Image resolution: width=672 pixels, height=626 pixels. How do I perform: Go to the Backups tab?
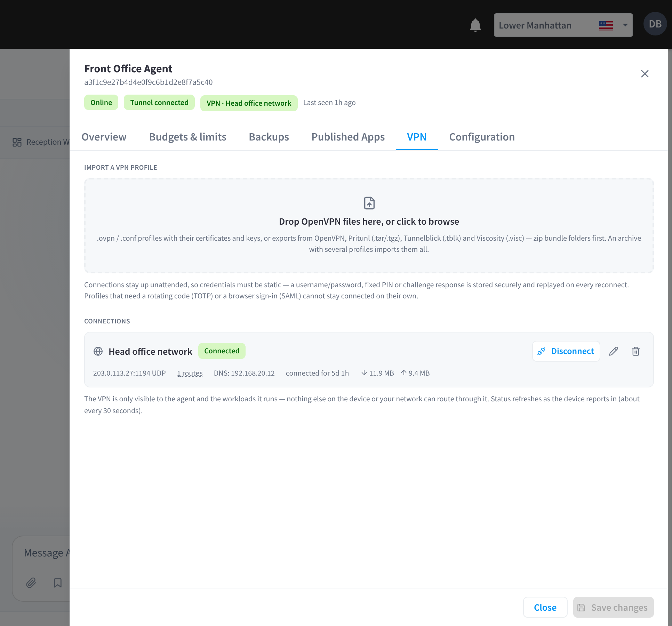(x=269, y=137)
